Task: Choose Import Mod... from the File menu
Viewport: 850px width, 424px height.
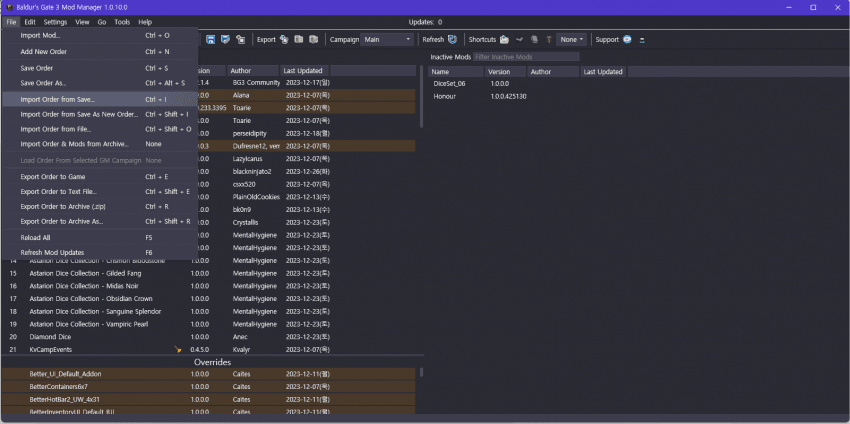Action: pyautogui.click(x=100, y=35)
